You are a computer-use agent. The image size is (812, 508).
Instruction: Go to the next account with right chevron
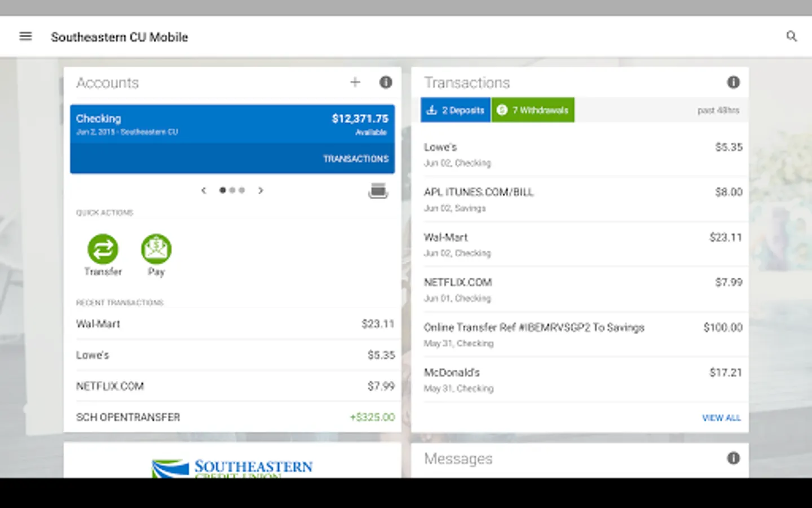click(x=261, y=190)
